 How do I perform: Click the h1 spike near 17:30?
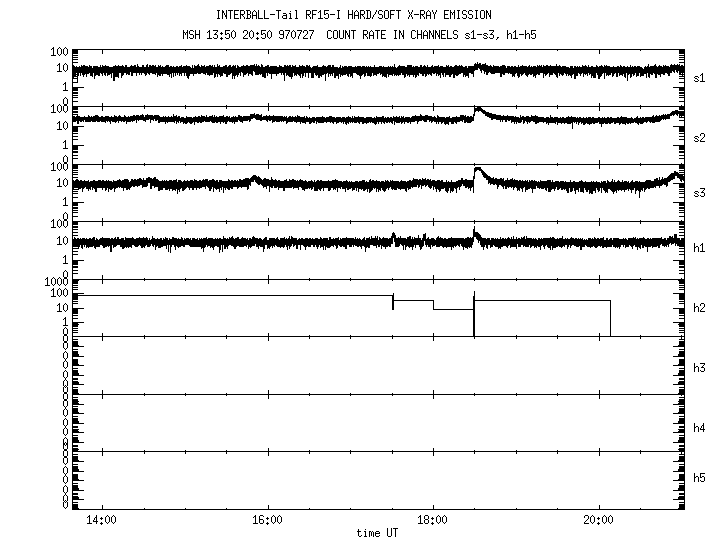[393, 236]
